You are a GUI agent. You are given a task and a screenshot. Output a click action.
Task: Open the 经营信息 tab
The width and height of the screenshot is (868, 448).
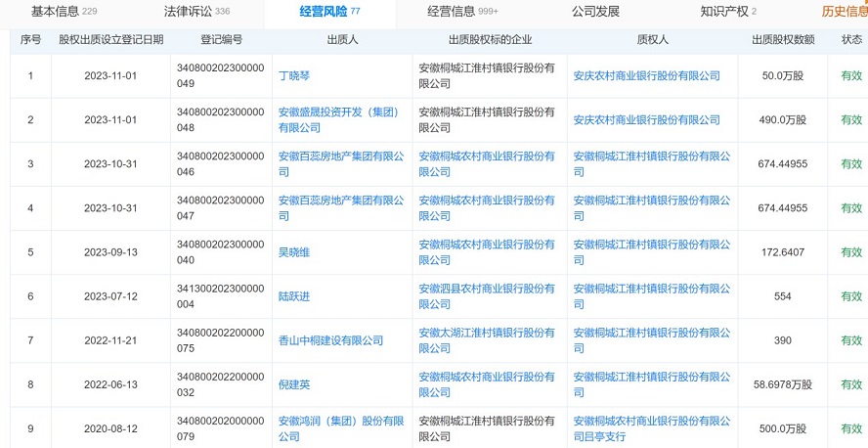point(462,11)
